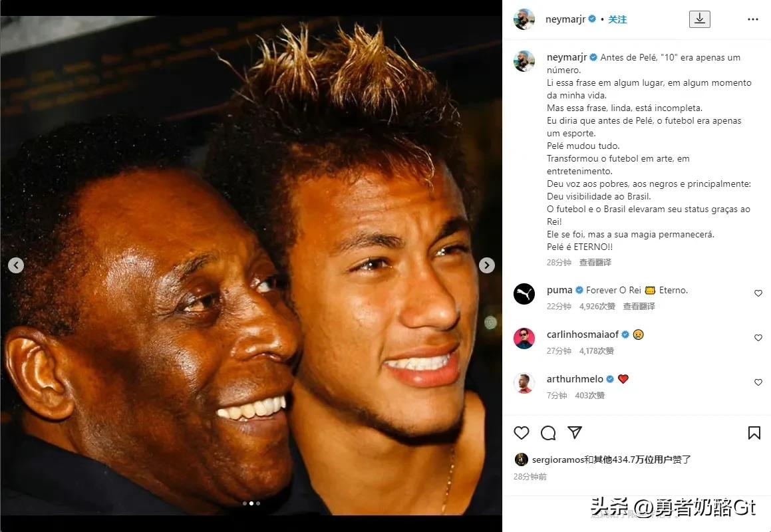Click the download icon in post header
771x532 pixels.
(700, 19)
